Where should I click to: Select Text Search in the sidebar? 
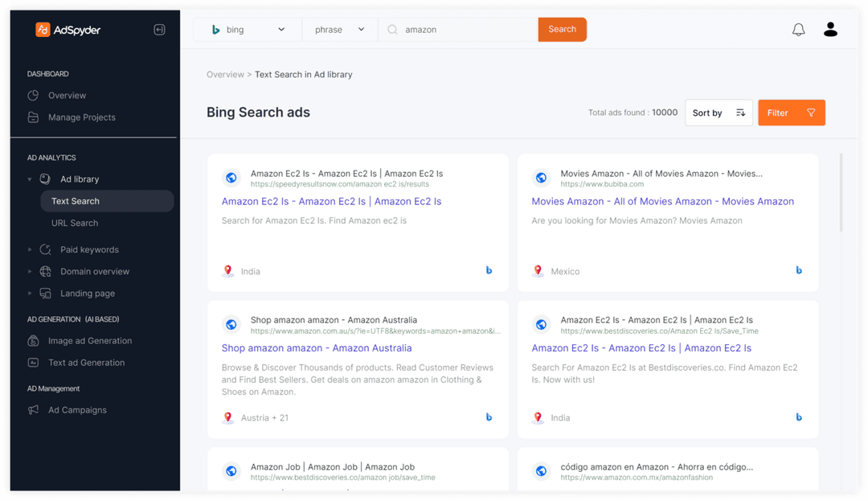74,200
